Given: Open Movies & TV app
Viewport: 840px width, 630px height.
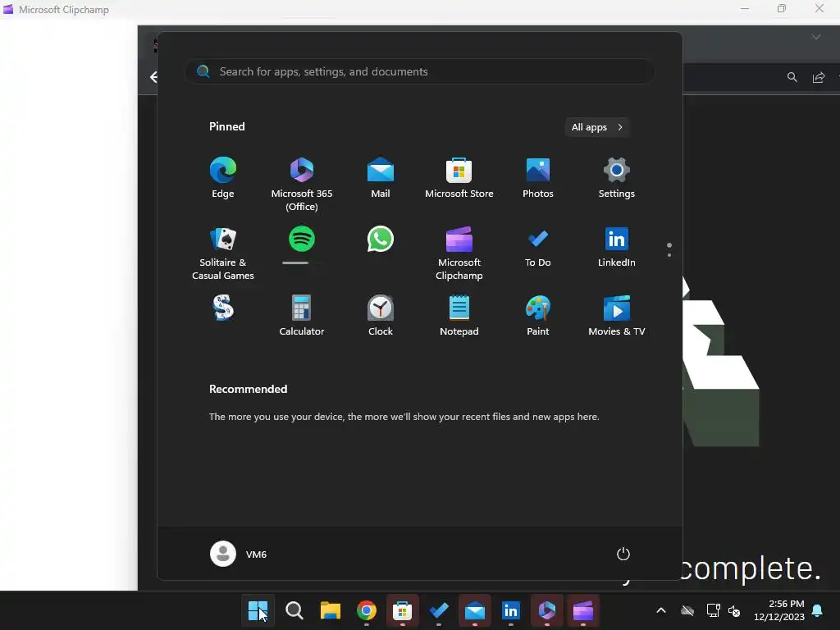Looking at the screenshot, I should coord(617,316).
